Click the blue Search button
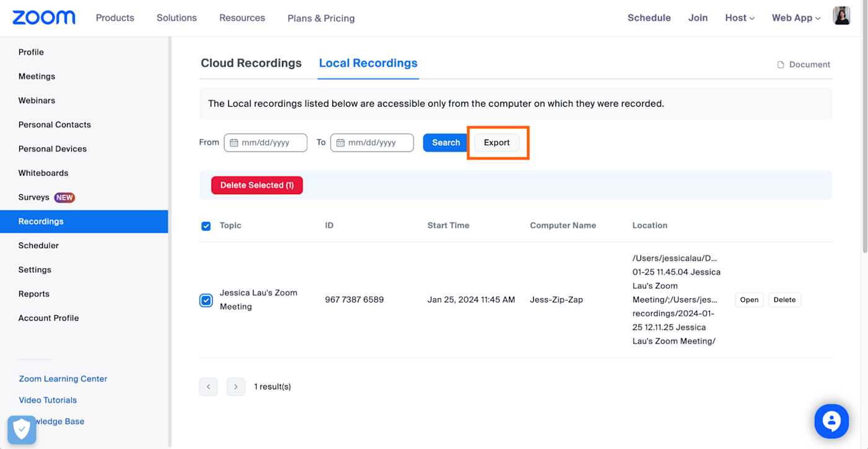The image size is (868, 449). pos(446,143)
